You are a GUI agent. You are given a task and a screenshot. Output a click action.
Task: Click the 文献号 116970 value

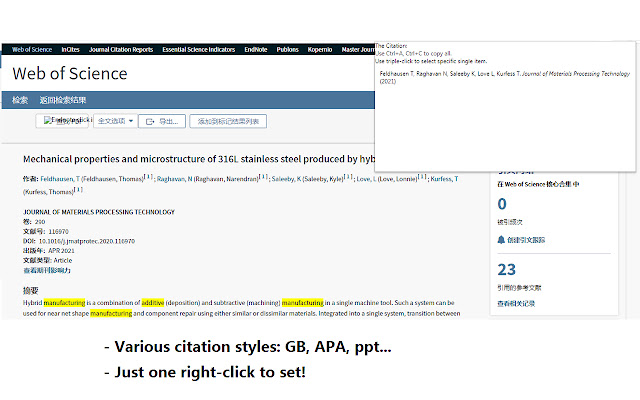[x=58, y=231]
